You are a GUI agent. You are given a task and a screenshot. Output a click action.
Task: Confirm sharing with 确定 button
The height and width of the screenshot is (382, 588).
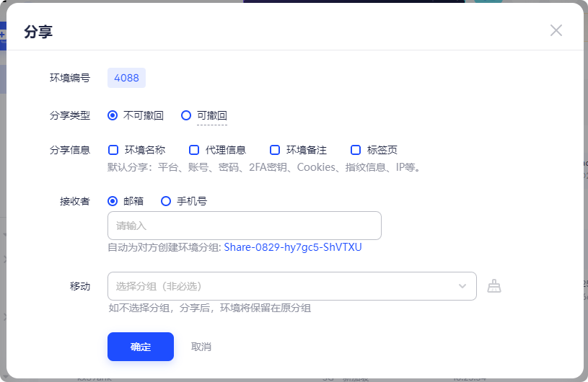(141, 347)
